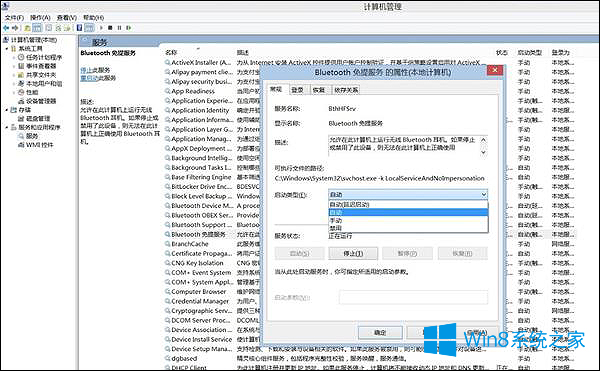This screenshot has height=371, width=600.
Task: Open 性能 in the tree
Action: tap(32, 92)
